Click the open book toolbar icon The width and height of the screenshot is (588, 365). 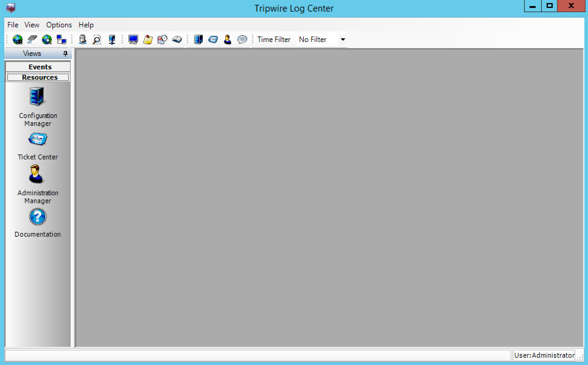point(177,40)
